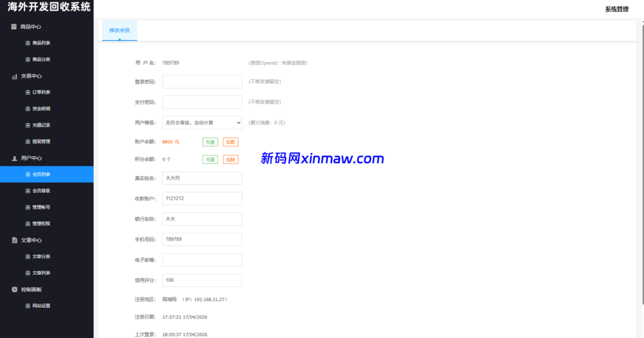The image size is (644, 338).
Task: Click the icon next to 文章列表
Action: (28, 273)
